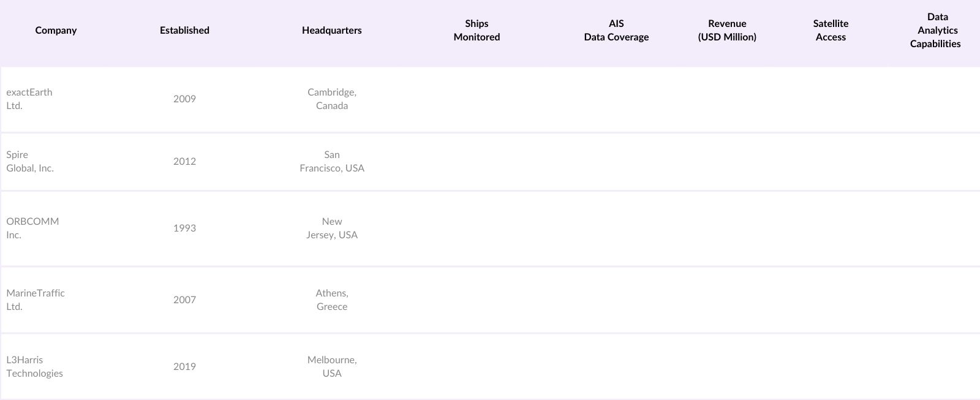Screen dimensions: 980x400
Task: Click the Established column header
Action: tap(184, 31)
